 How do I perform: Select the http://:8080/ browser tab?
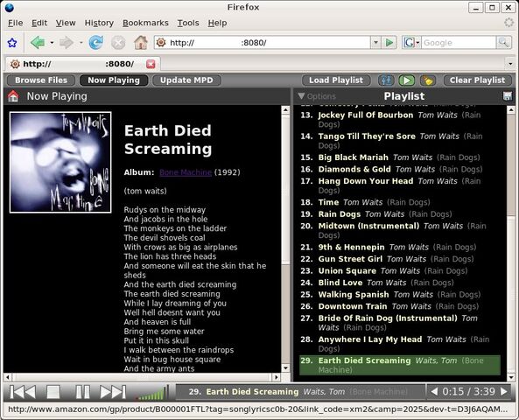[83, 64]
